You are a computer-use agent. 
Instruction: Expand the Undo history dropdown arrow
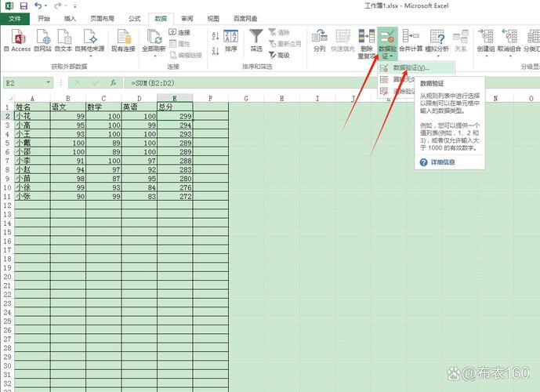[x=45, y=5]
